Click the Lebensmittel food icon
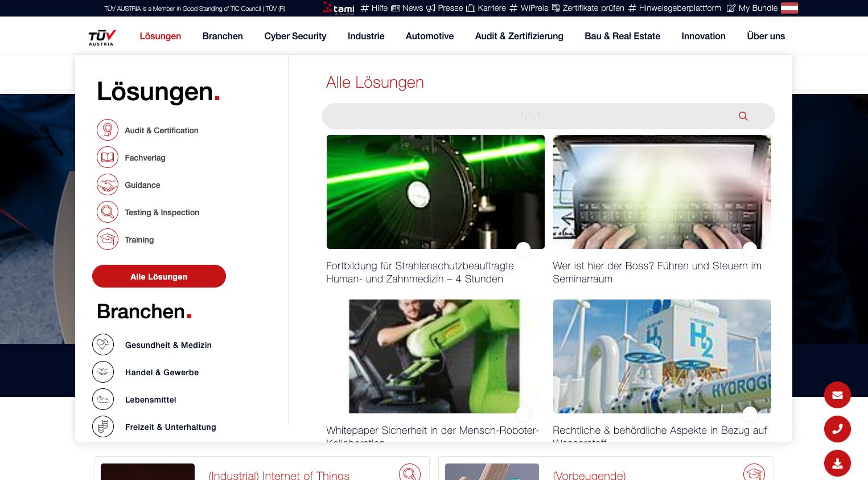 103,399
